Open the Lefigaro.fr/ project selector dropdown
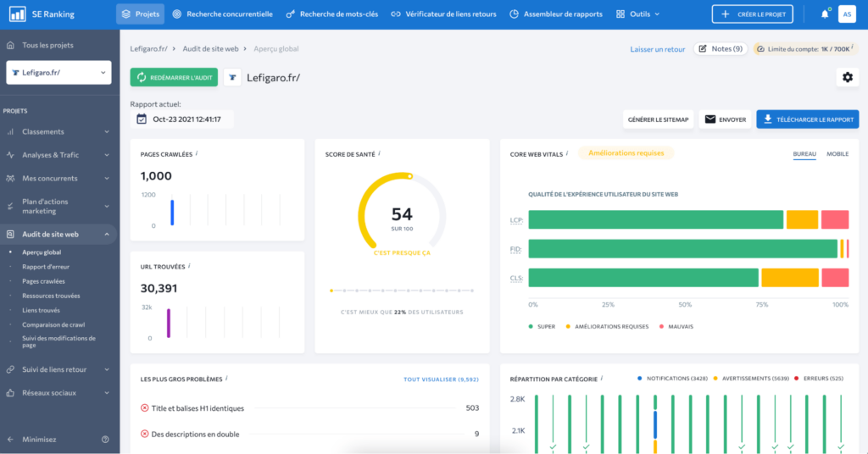 coord(58,73)
